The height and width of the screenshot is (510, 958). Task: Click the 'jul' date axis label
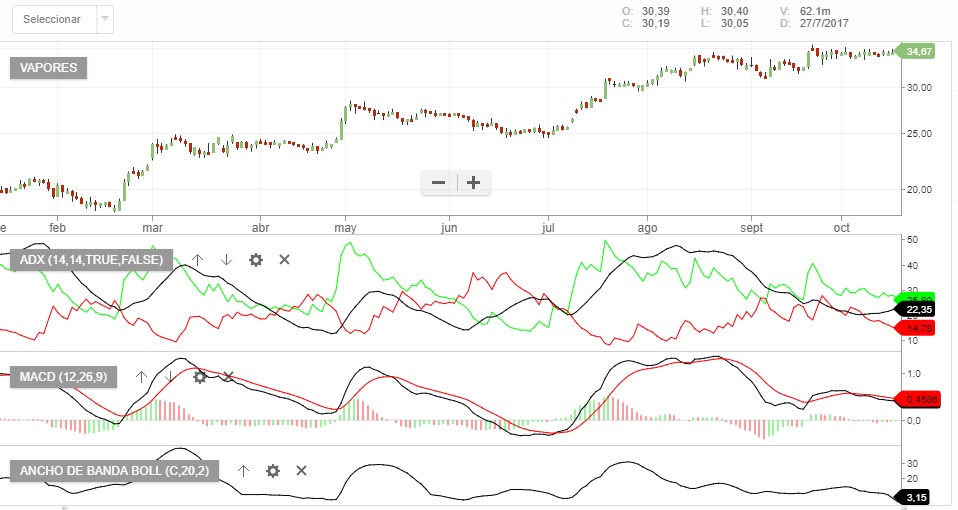pyautogui.click(x=548, y=228)
